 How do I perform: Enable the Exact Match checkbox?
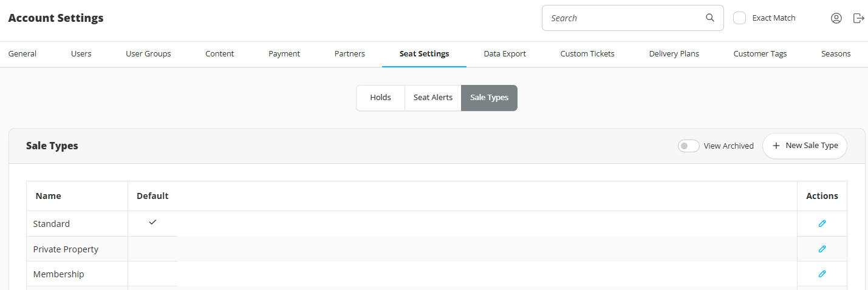(739, 18)
